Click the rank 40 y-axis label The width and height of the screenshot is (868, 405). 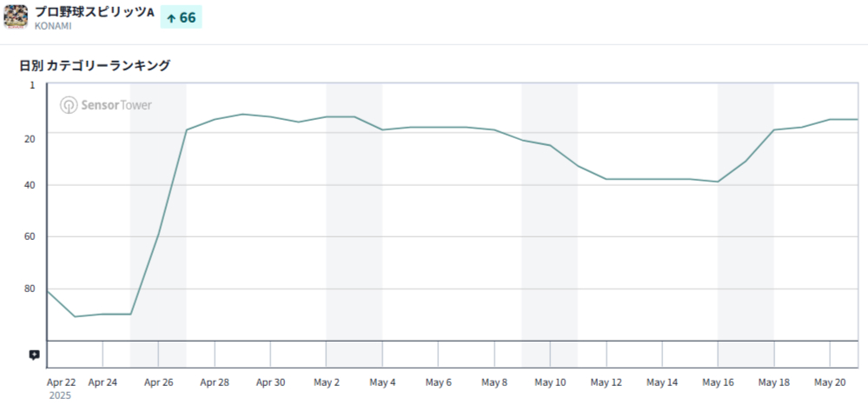pos(30,185)
